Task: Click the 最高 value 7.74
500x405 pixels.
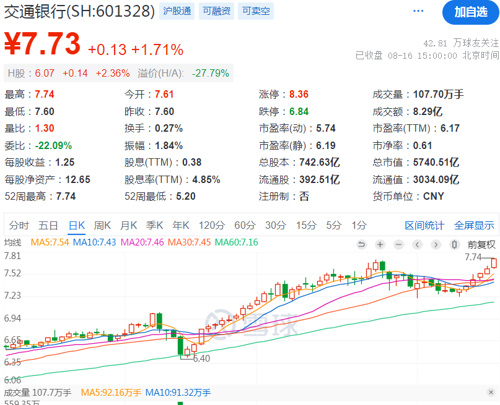Action: (44, 94)
